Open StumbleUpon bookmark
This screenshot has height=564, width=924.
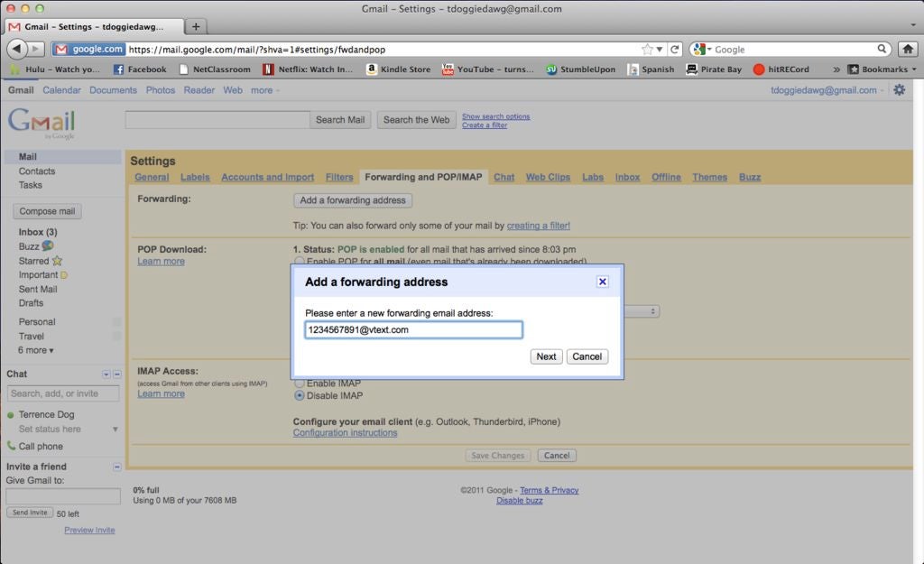coord(581,69)
